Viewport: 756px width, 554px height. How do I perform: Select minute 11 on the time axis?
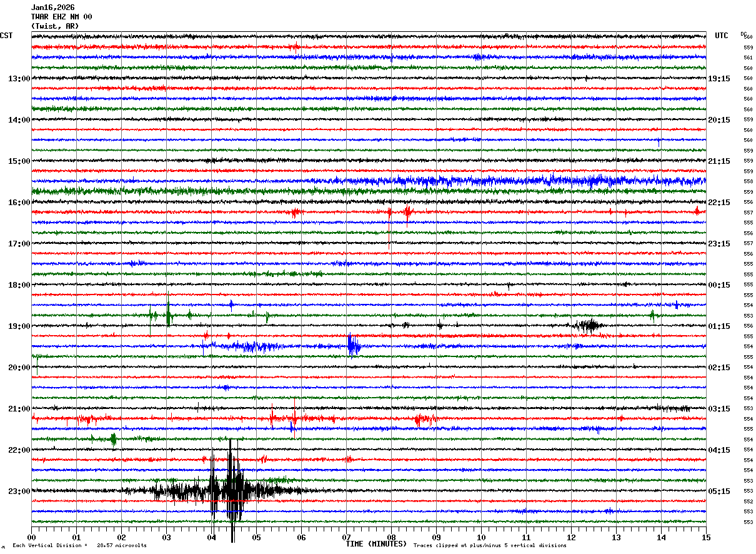coord(526,537)
